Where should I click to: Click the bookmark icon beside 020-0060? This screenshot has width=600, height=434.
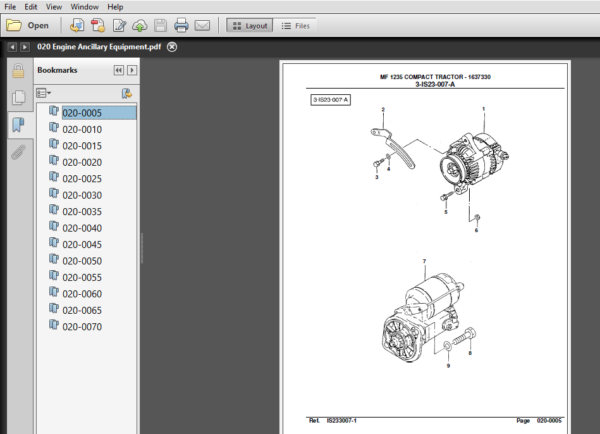tap(54, 292)
